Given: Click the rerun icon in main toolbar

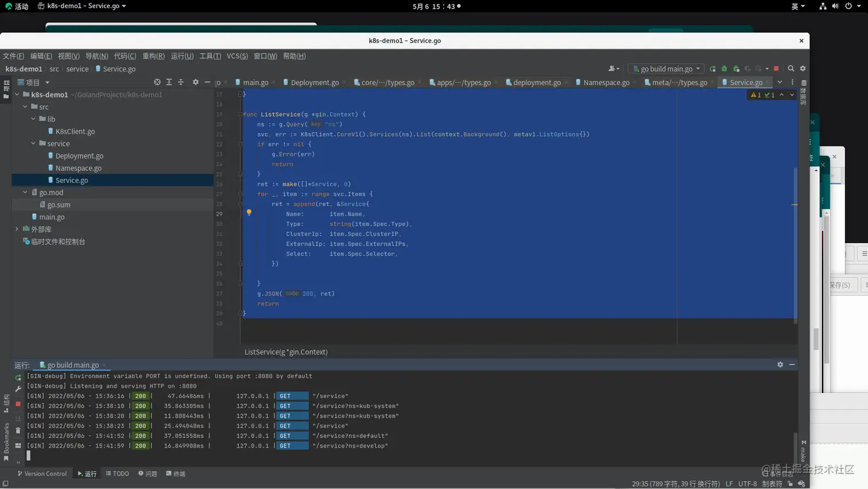Looking at the screenshot, I should 712,68.
